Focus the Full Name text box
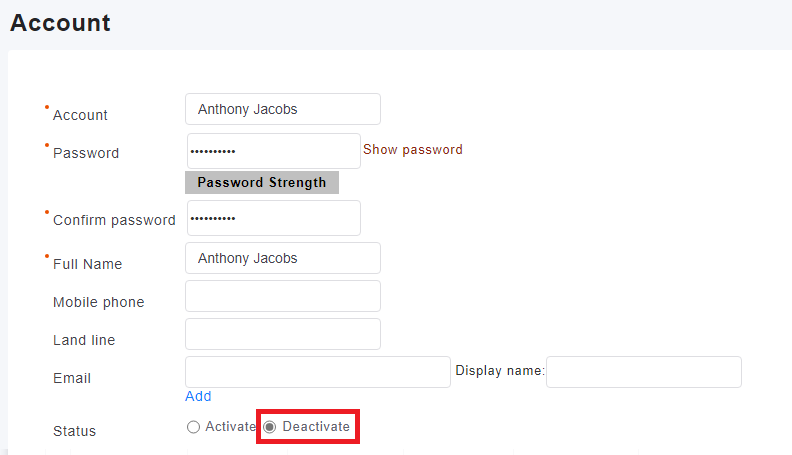 click(282, 258)
